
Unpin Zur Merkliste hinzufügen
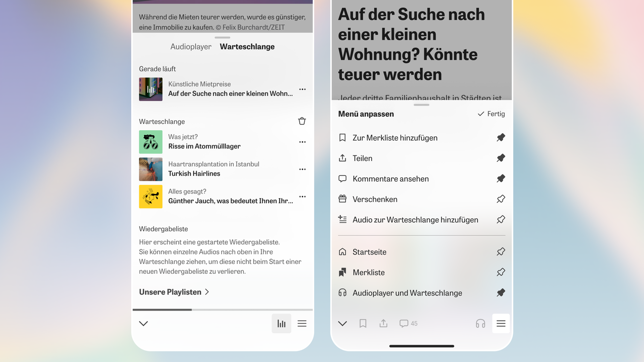[501, 138]
